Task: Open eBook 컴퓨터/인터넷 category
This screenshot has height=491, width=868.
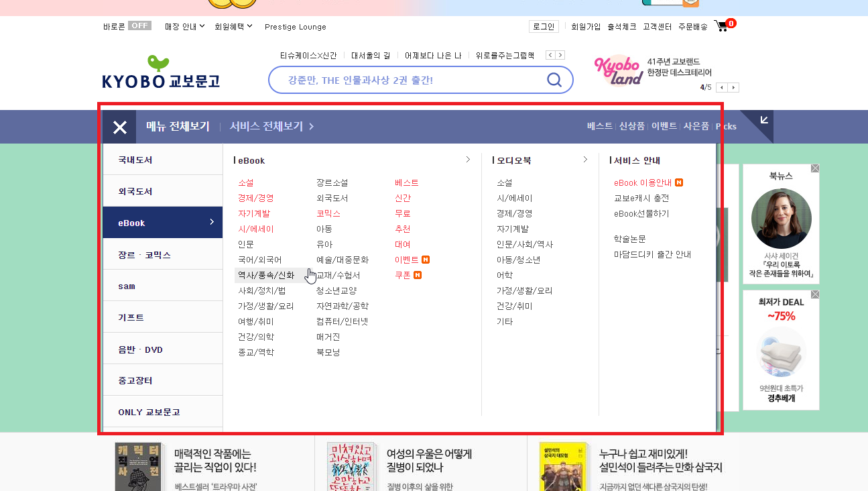Action: 343,321
